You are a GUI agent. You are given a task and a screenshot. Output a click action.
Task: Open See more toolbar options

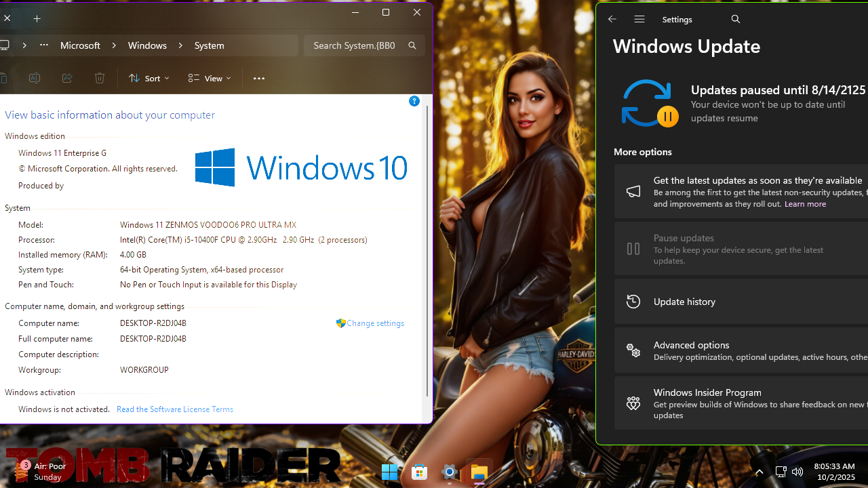coord(259,78)
